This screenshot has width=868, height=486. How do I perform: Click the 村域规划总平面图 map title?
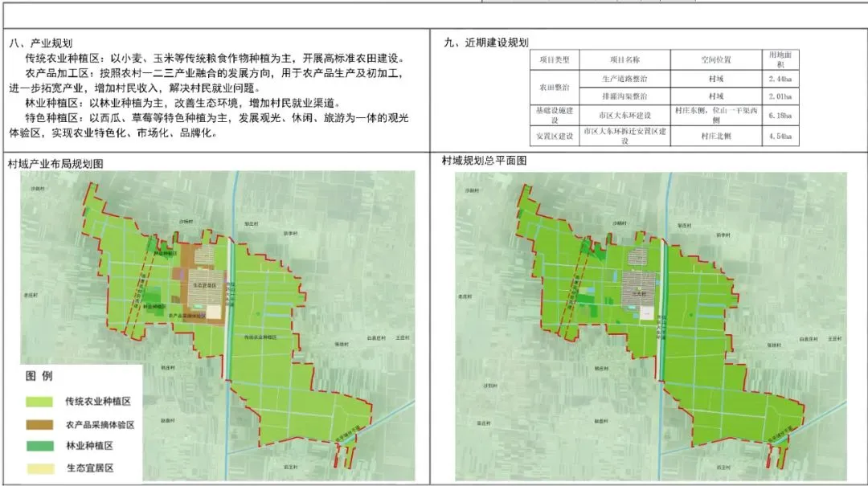coord(484,161)
